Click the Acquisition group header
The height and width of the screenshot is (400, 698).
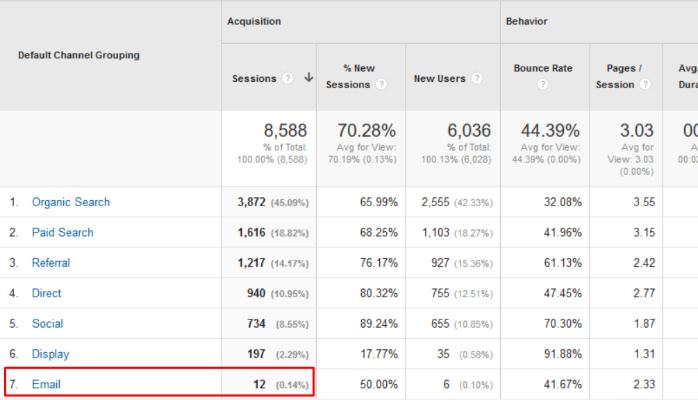click(254, 21)
